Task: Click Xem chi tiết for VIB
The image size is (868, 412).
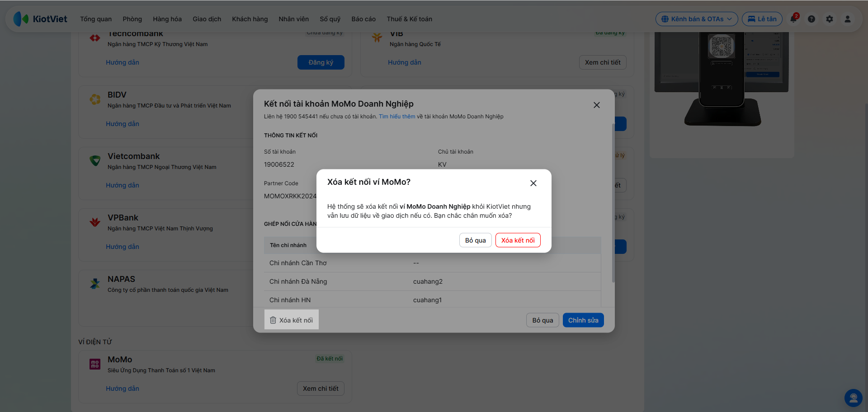Action: click(x=603, y=62)
